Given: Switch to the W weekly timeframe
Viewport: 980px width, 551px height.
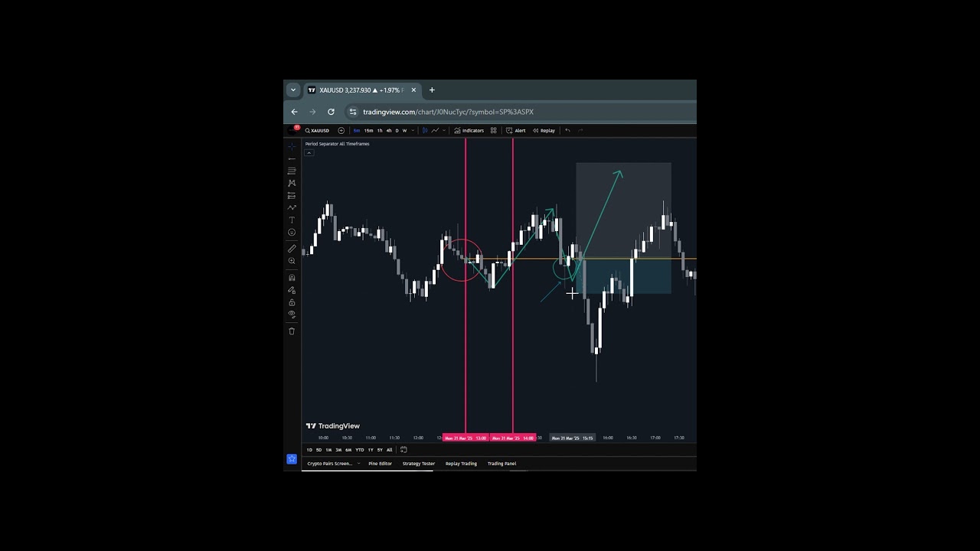Looking at the screenshot, I should (x=405, y=130).
